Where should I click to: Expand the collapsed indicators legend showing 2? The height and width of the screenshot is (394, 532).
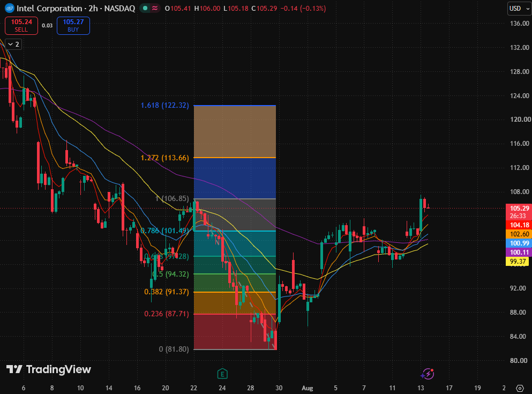click(x=13, y=44)
